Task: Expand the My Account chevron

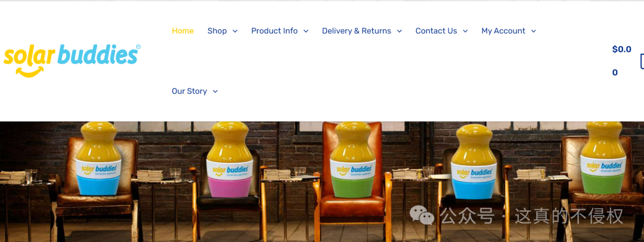Action: point(533,31)
